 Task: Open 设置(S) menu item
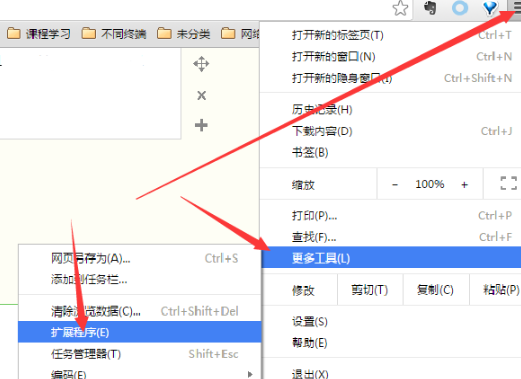pyautogui.click(x=391, y=322)
